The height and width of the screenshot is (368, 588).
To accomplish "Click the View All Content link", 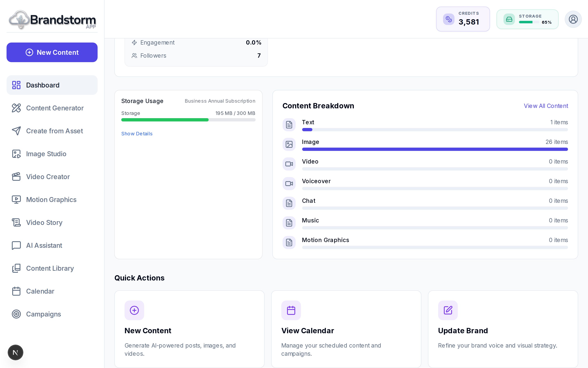I will pos(546,106).
